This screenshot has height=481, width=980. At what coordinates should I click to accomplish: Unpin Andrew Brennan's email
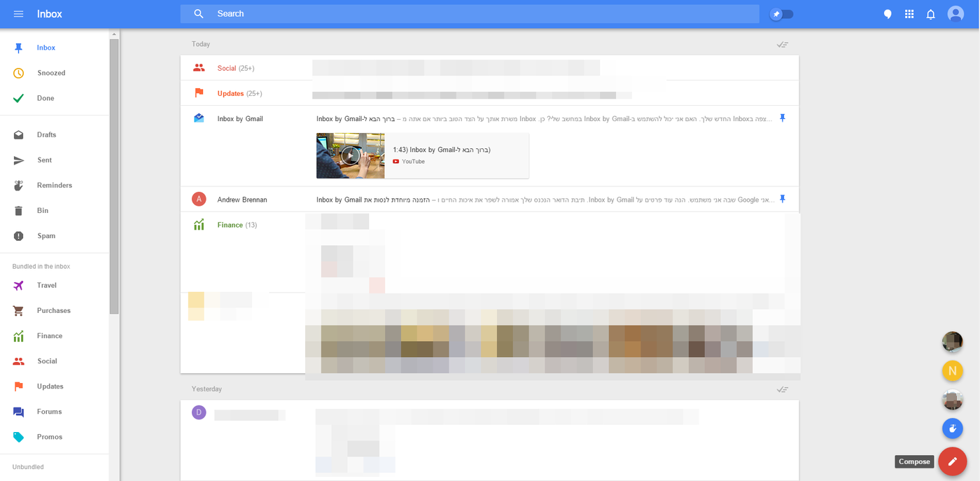coord(783,199)
